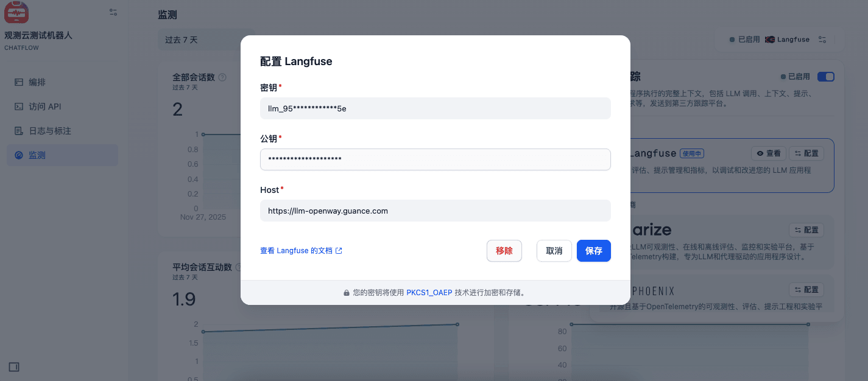
Task: Click the 观测云测试机器人 app name
Action: (x=38, y=35)
